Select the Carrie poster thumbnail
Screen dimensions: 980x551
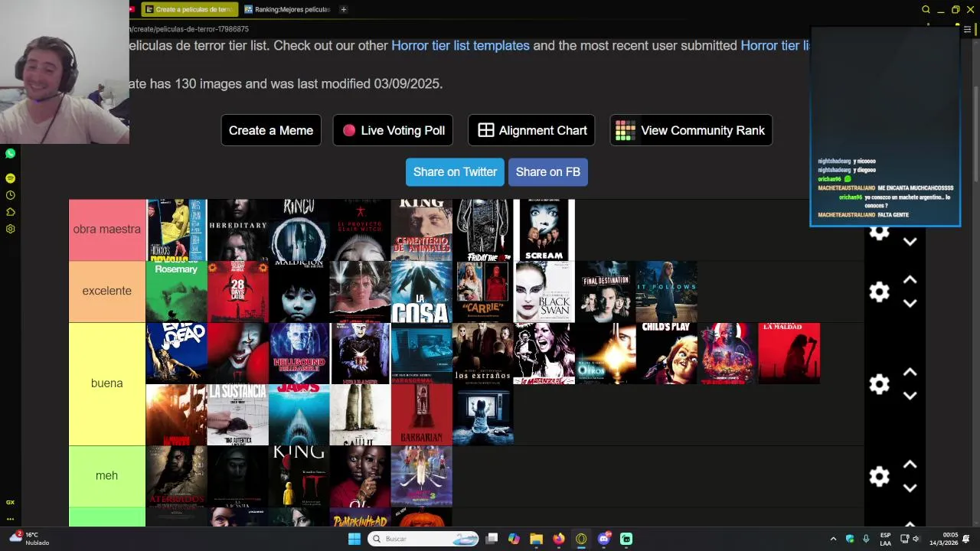[483, 292]
